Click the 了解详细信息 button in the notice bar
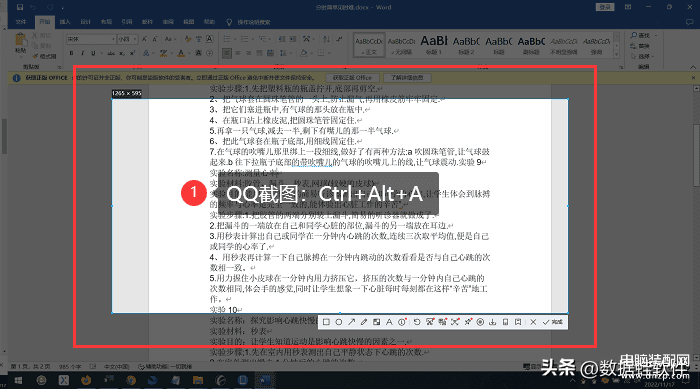 tap(407, 78)
